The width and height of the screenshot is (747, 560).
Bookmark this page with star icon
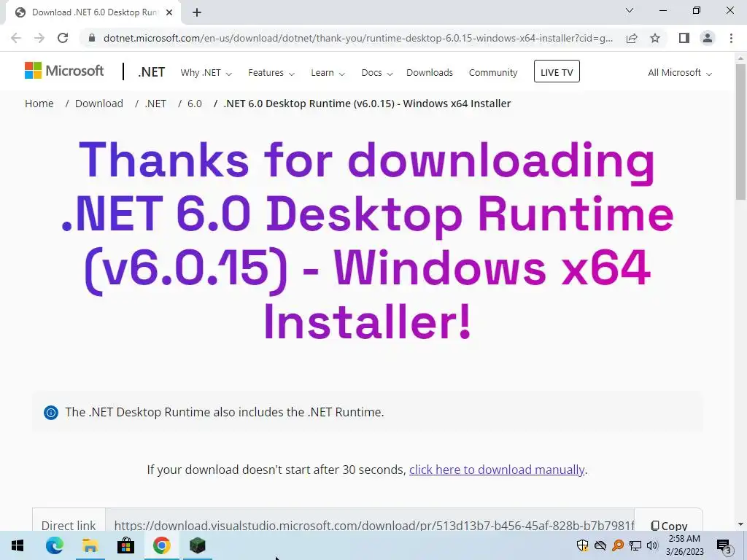pyautogui.click(x=655, y=38)
